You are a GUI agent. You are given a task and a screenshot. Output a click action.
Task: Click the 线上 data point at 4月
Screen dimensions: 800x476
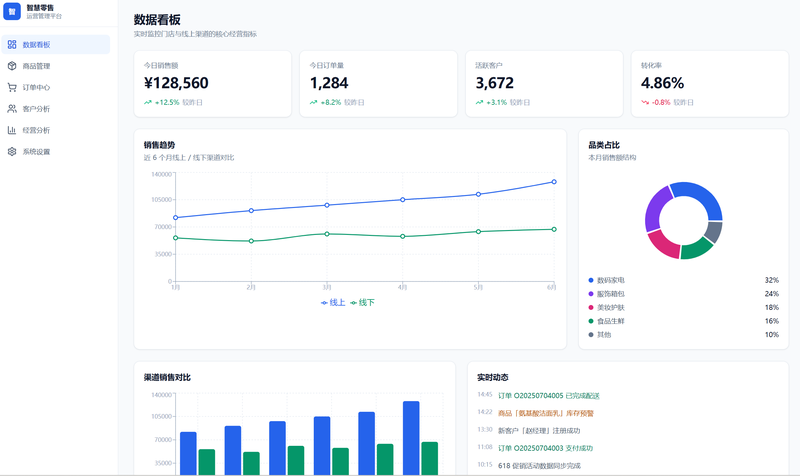coord(403,199)
